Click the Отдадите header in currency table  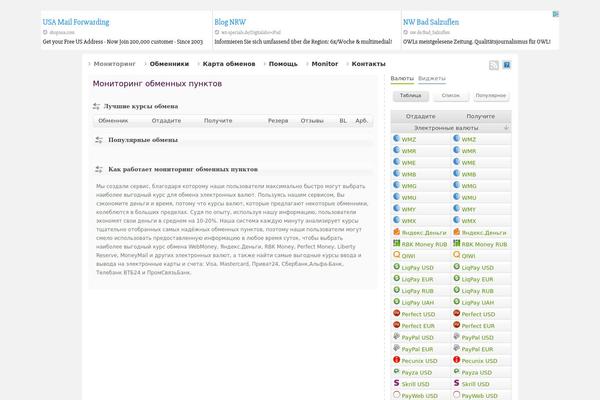(421, 116)
